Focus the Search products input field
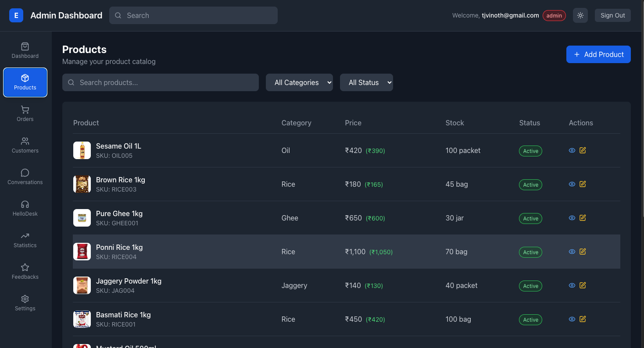The width and height of the screenshot is (644, 348). [167, 82]
